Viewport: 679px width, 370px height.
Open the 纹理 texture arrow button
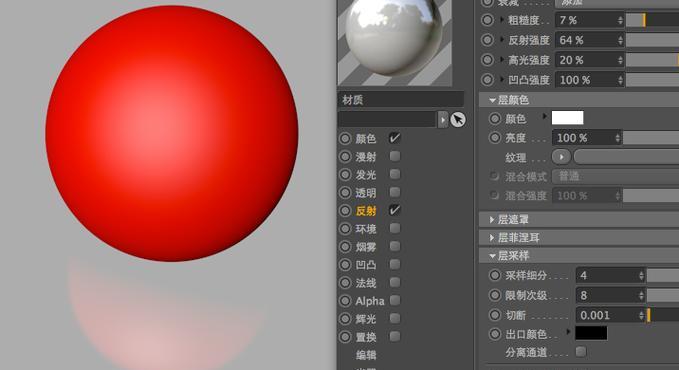[561, 157]
